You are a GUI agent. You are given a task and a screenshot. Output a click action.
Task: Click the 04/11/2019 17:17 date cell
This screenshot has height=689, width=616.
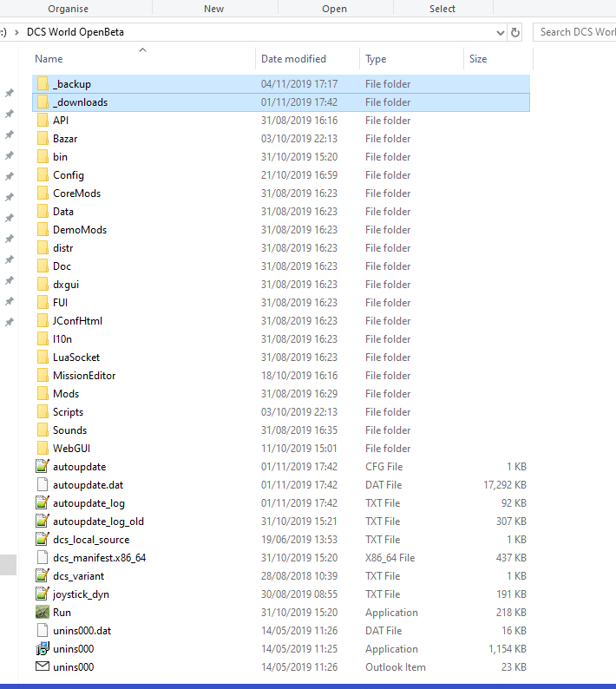point(299,84)
